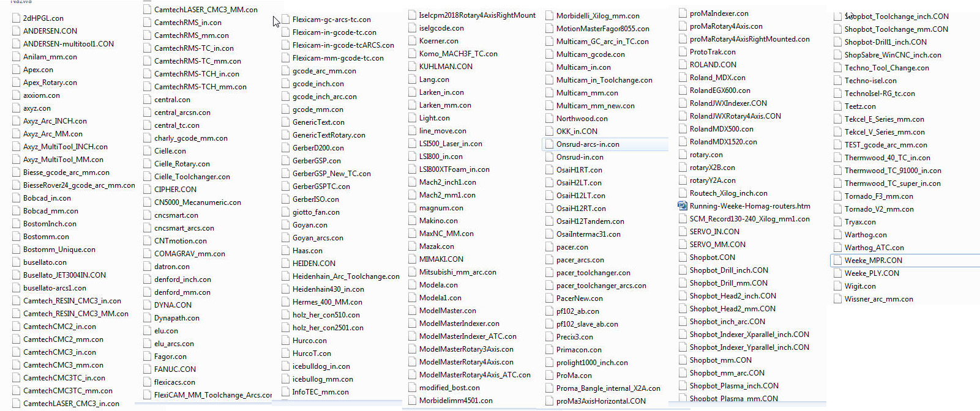The height and width of the screenshot is (411, 980).
Task: Select the file central_arcsn.con
Action: [182, 113]
